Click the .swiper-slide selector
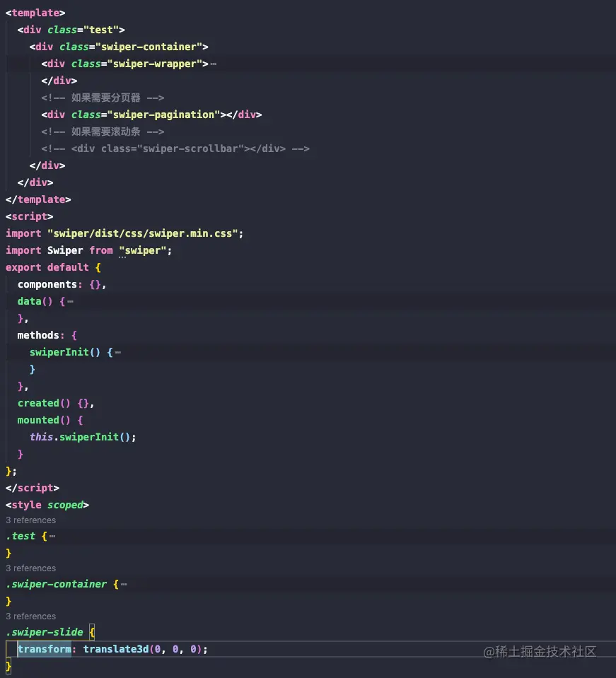 tap(44, 632)
